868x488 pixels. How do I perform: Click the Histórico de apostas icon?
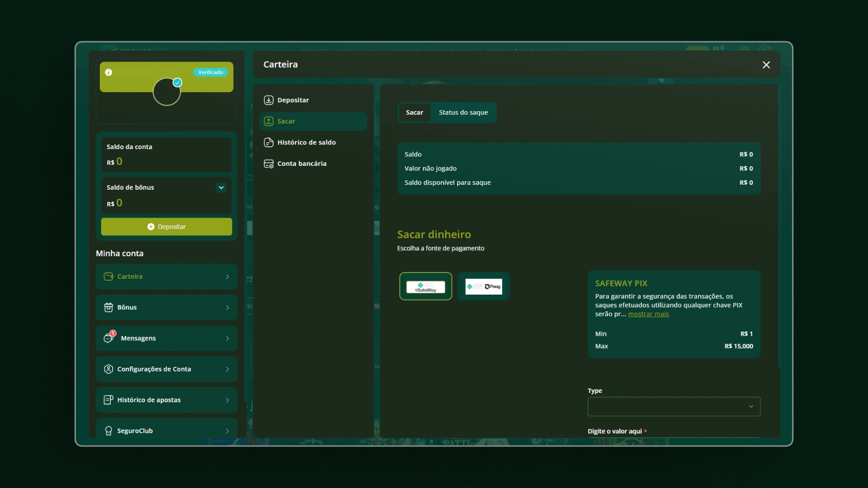108,400
